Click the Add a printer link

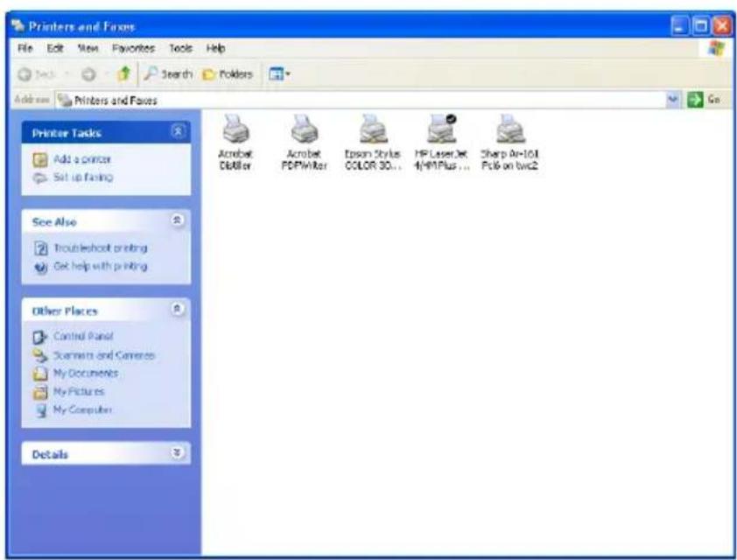pos(82,159)
